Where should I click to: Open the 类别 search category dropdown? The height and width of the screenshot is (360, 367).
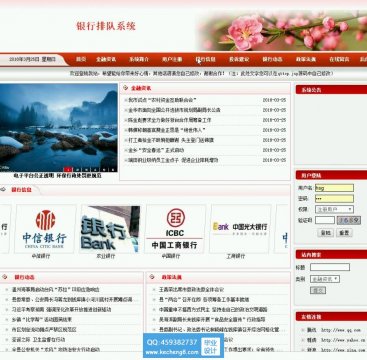325,279
